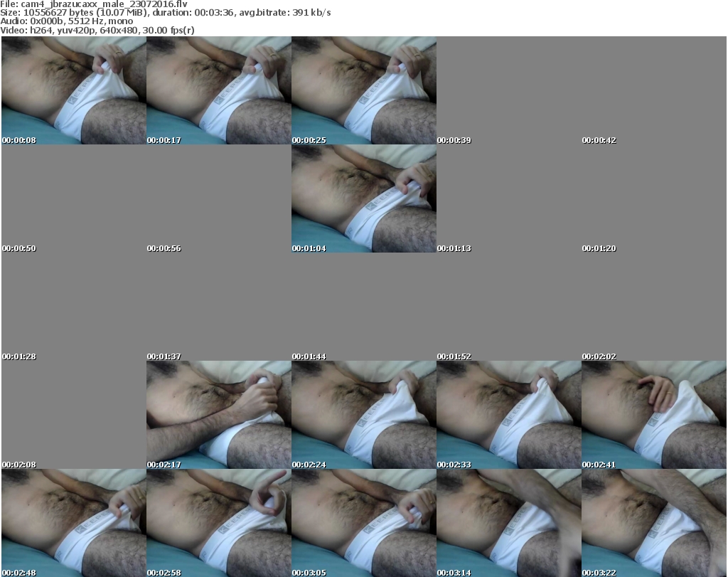This screenshot has height=577, width=728.
Task: Select the thumbnail stamped 00:02:58
Action: pyautogui.click(x=219, y=523)
